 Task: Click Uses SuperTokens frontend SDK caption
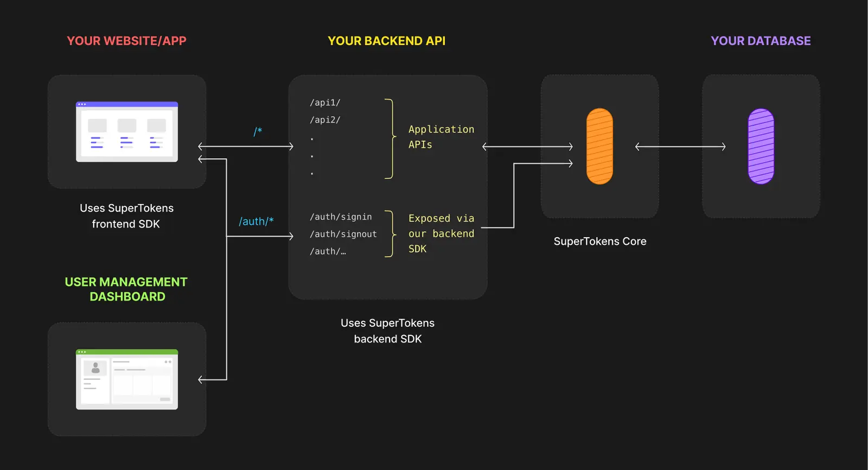[126, 216]
